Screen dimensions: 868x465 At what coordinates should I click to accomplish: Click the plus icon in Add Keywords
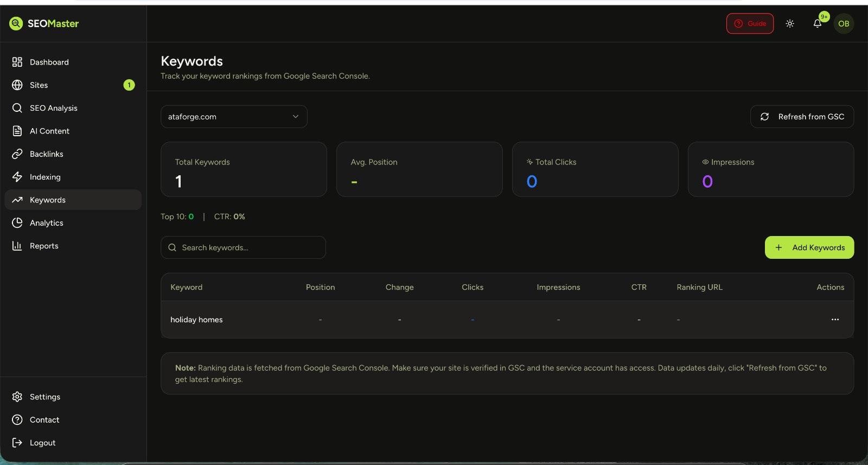778,247
